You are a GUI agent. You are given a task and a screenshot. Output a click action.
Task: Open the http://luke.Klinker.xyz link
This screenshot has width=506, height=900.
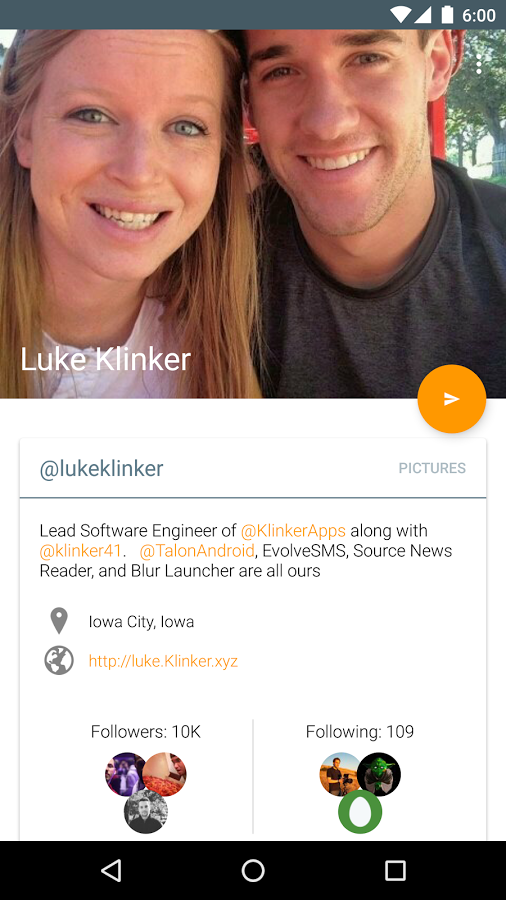[x=163, y=661]
